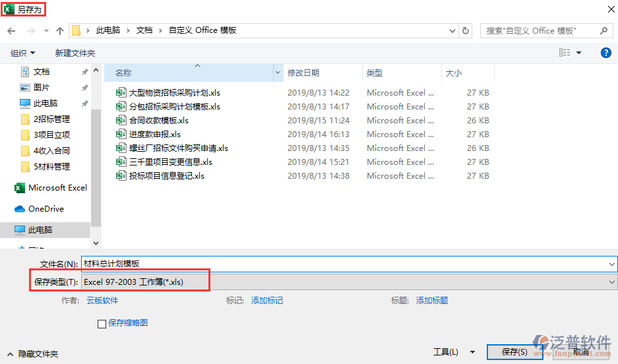This screenshot has height=364, width=618.
Task: Open the 名称 column filter dropdown
Action: (278, 73)
